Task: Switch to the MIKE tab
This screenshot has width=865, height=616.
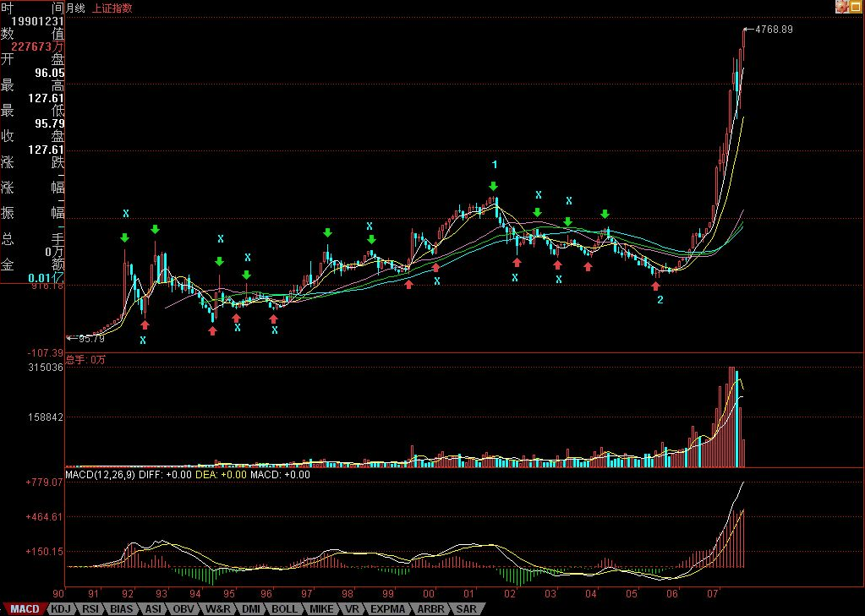Action: pyautogui.click(x=320, y=608)
